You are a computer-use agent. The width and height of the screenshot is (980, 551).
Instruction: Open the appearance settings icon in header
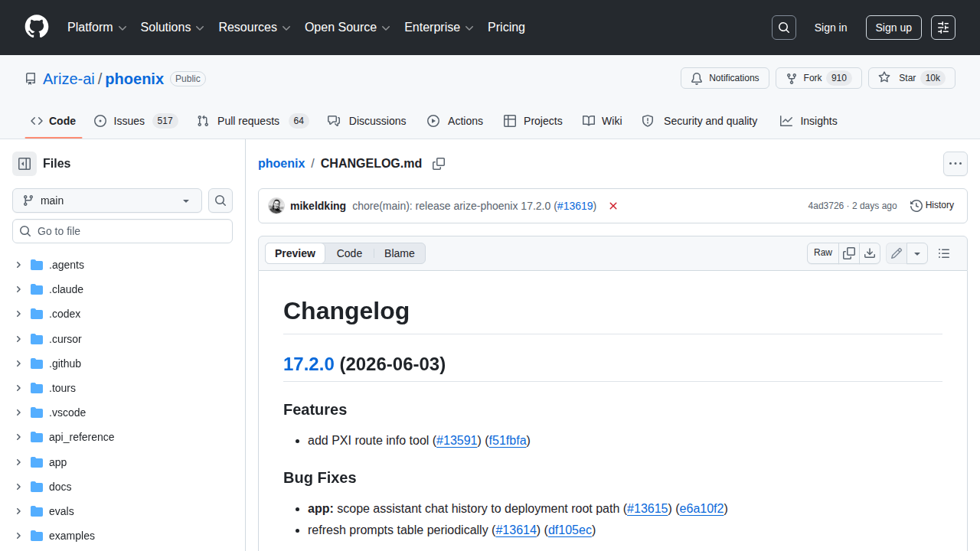(943, 28)
